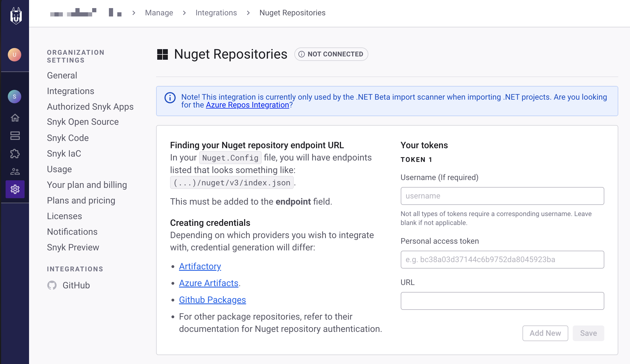630x364 pixels.
Task: Open the Notifications settings section
Action: click(x=72, y=232)
